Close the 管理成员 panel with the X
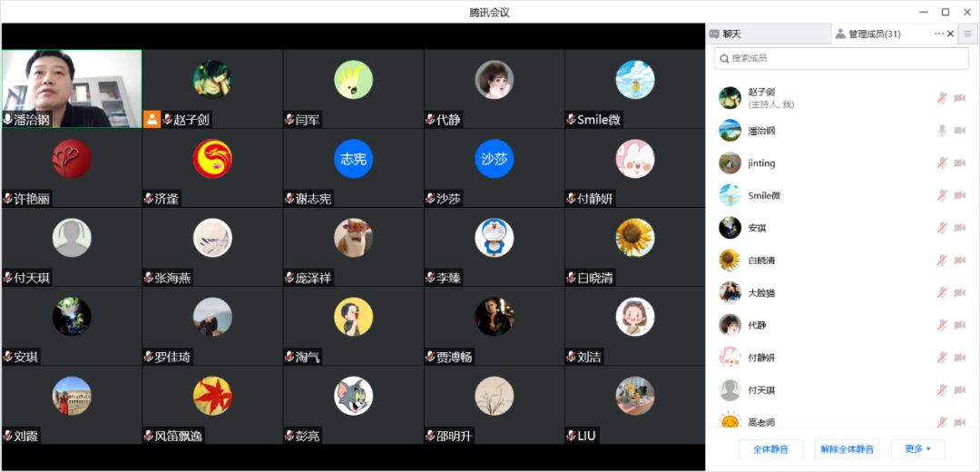Image resolution: width=980 pixels, height=472 pixels. [x=951, y=34]
